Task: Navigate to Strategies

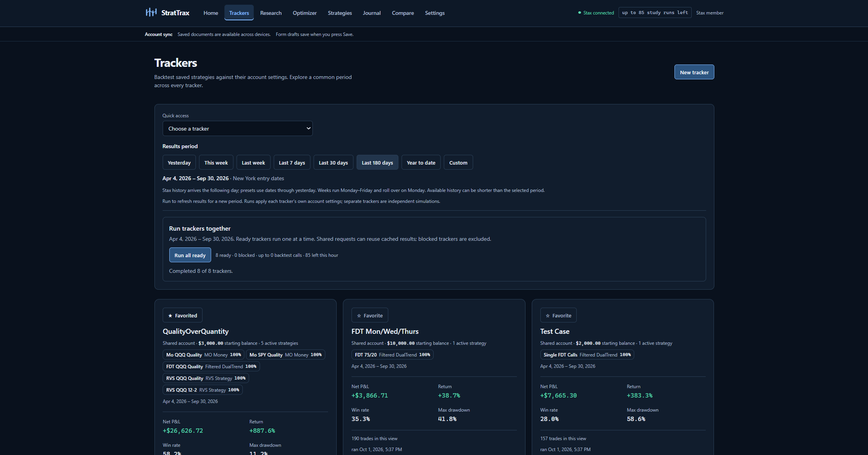Action: (340, 13)
